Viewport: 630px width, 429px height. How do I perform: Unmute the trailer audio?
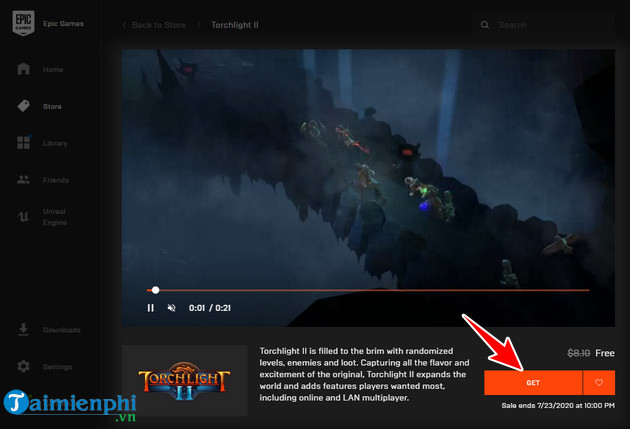[171, 308]
